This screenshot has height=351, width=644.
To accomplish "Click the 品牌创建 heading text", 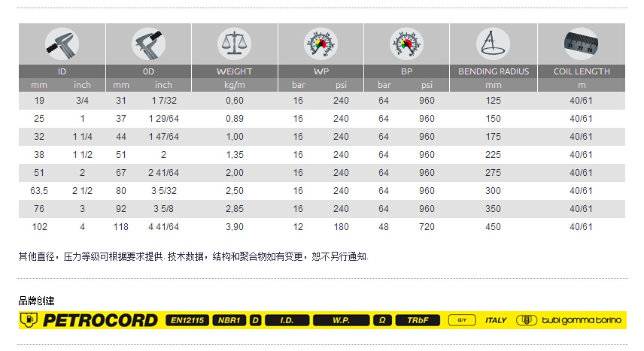I will pyautogui.click(x=36, y=301).
